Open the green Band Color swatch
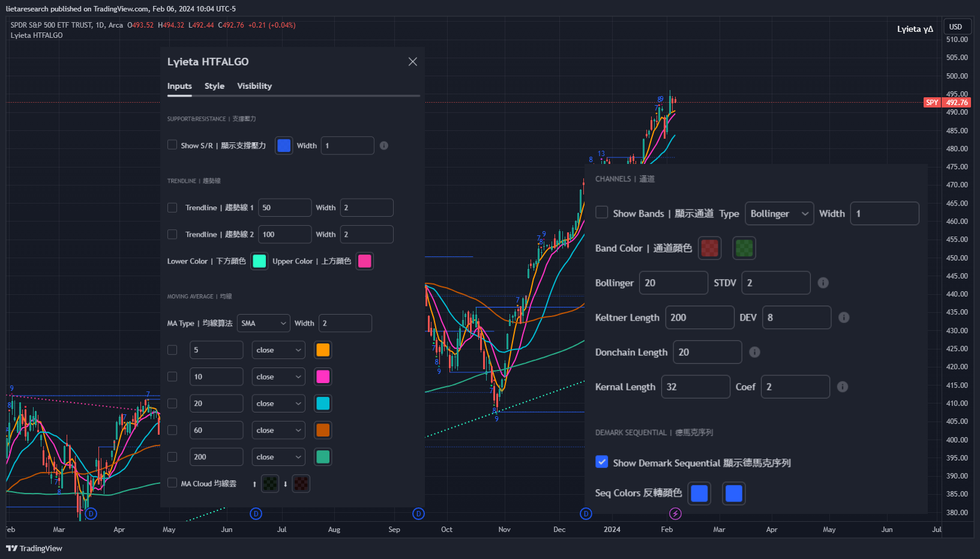Screen dimensions: 980x559 (744, 248)
